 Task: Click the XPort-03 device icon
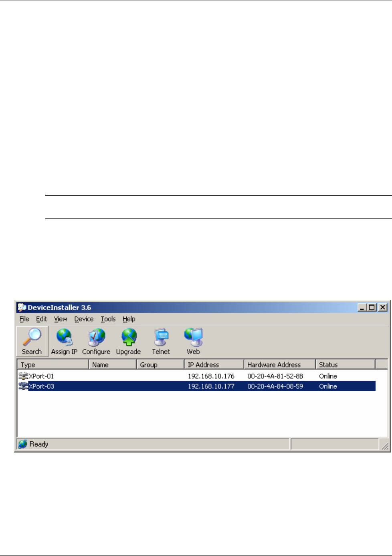[x=23, y=386]
